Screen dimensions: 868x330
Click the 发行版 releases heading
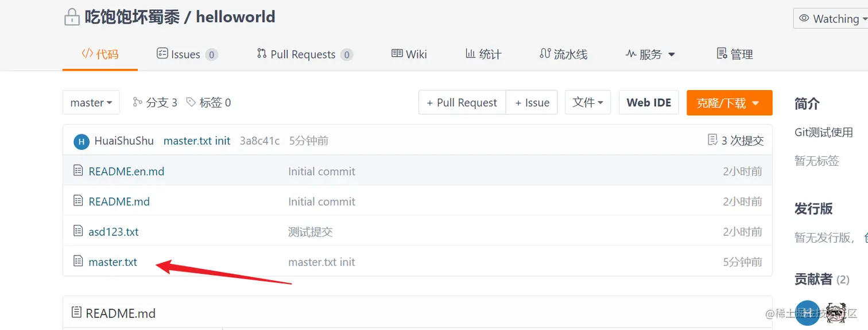coord(813,209)
